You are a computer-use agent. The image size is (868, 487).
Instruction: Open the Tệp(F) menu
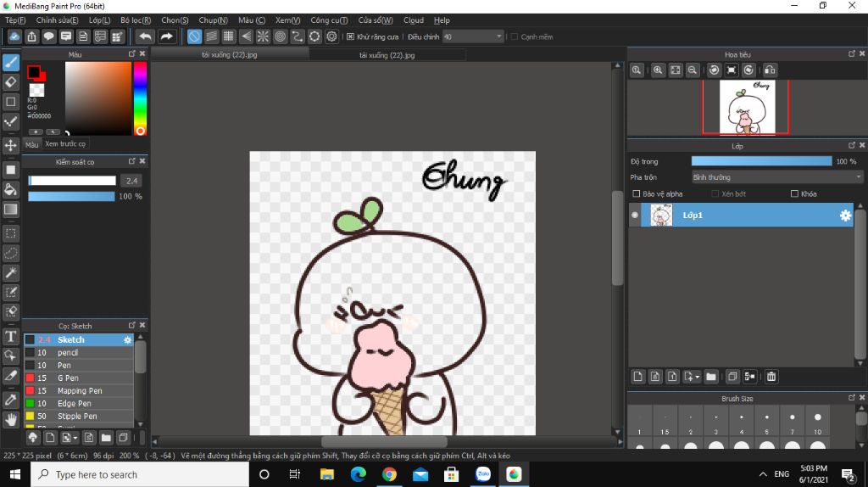15,20
